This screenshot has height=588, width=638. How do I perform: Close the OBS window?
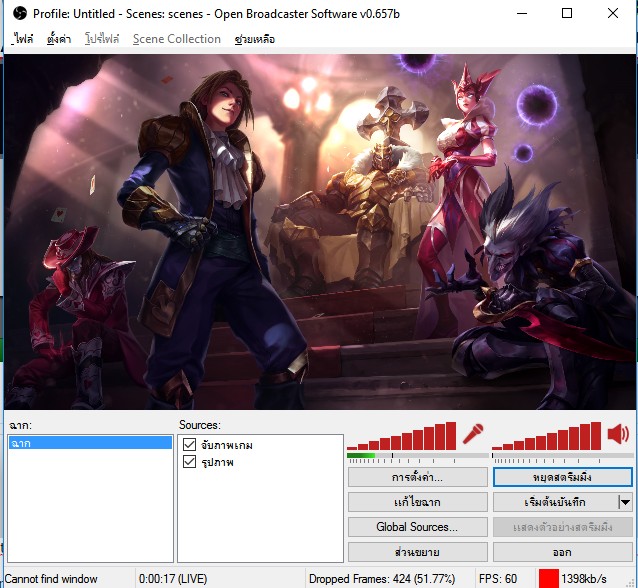coord(613,13)
